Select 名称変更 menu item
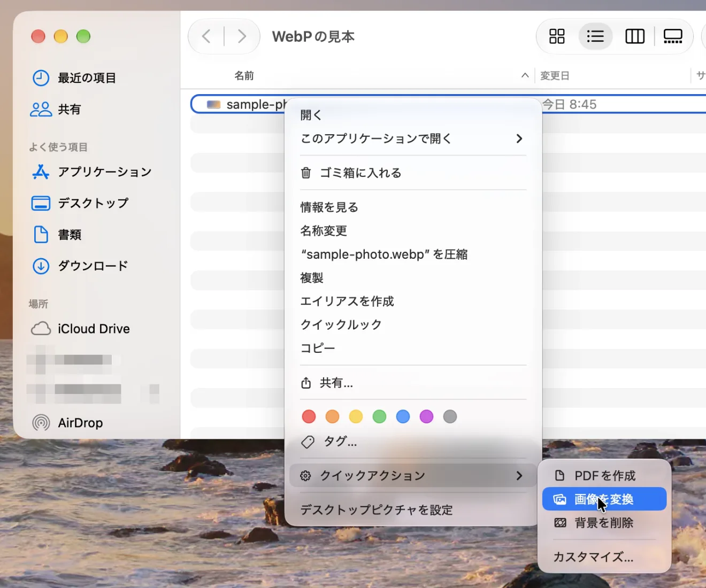 (x=413, y=231)
